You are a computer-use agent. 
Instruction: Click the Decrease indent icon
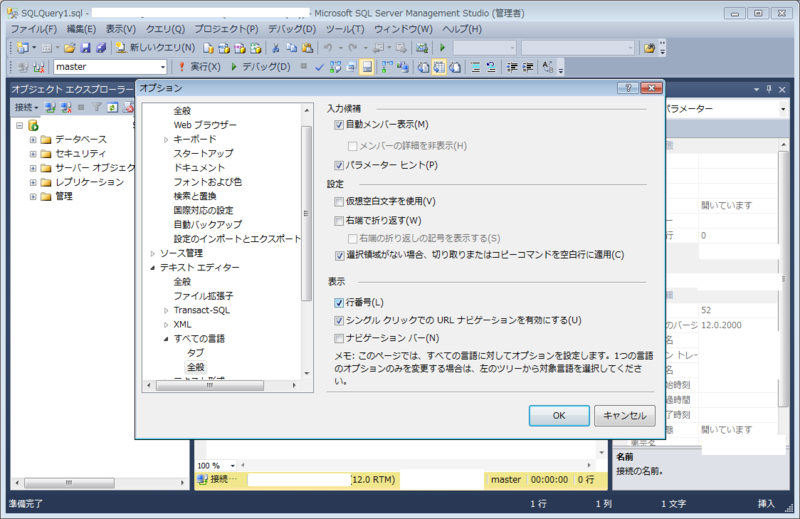512,67
